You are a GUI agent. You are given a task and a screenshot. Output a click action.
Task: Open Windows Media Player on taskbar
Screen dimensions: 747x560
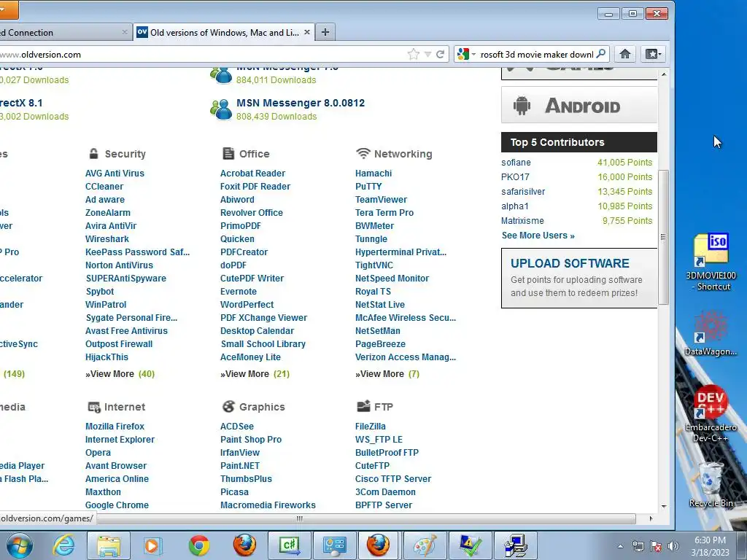click(152, 545)
